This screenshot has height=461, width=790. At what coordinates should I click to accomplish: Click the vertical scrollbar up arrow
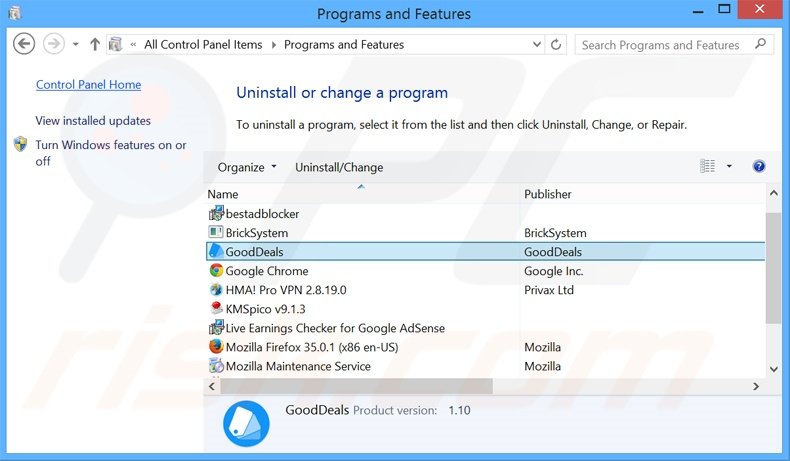tap(774, 193)
